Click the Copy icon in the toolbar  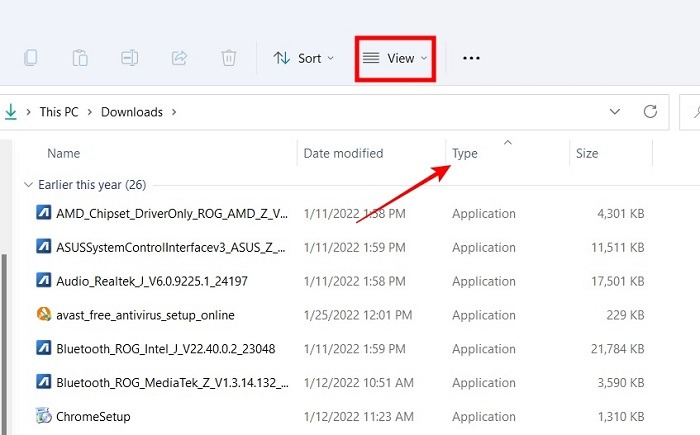30,58
